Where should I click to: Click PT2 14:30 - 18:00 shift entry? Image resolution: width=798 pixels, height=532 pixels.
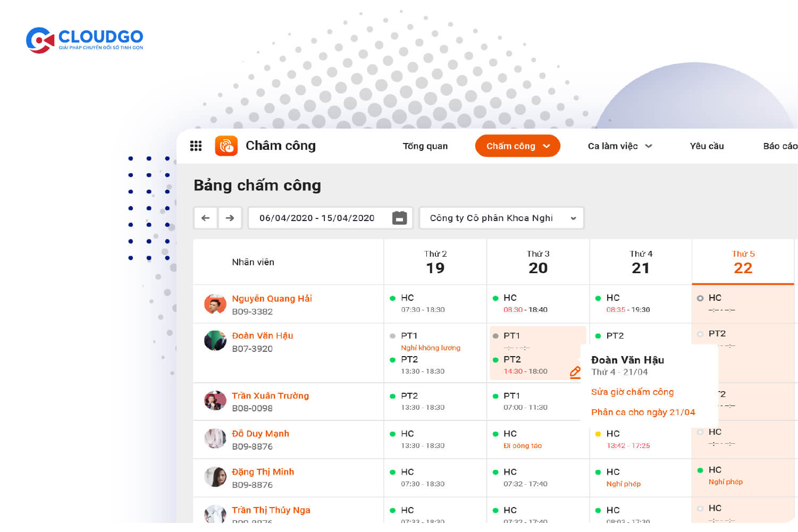tap(525, 365)
